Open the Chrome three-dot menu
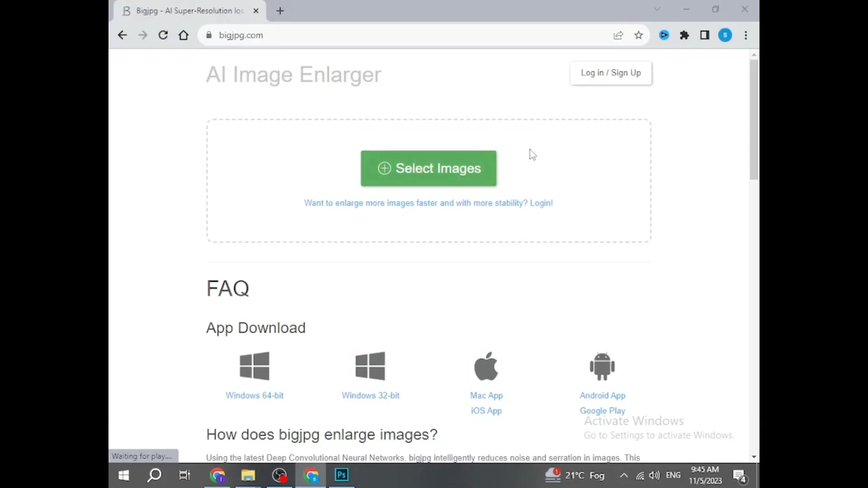Viewport: 868px width, 488px height. [746, 35]
